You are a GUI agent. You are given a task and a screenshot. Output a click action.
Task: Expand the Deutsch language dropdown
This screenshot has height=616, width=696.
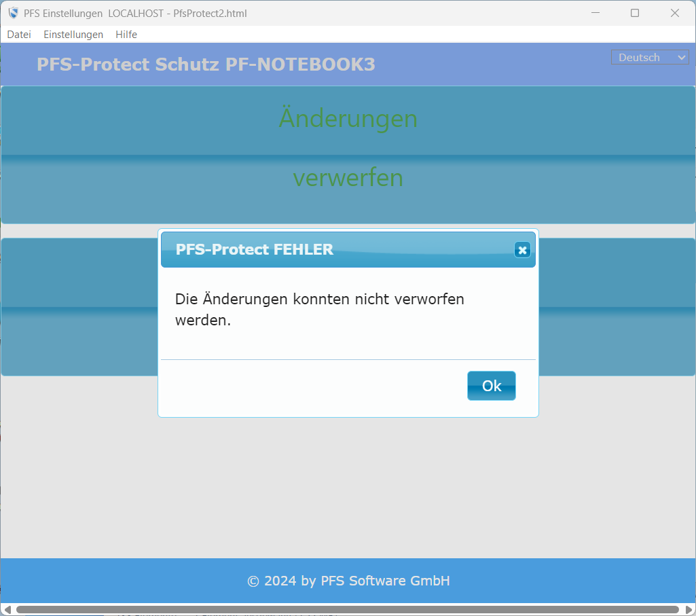pyautogui.click(x=651, y=58)
